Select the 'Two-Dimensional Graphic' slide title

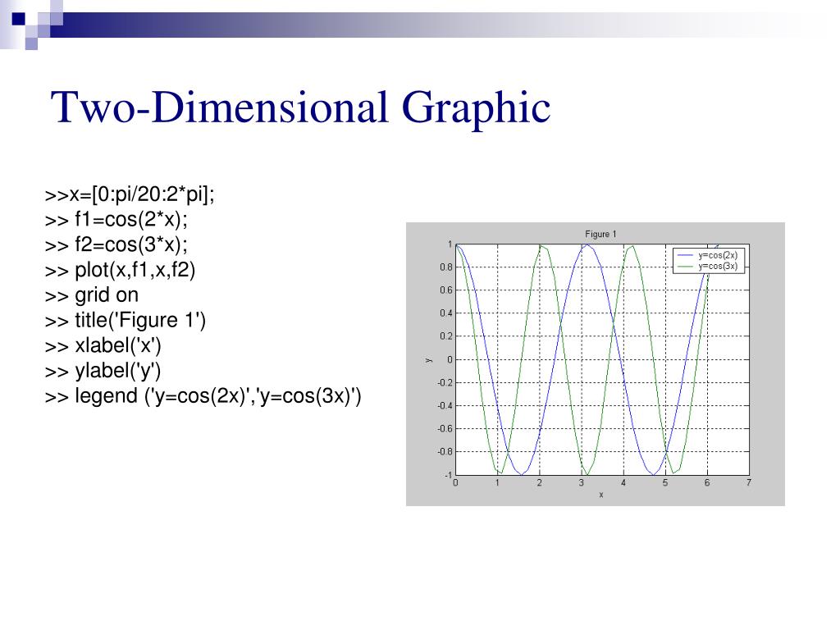click(x=300, y=107)
